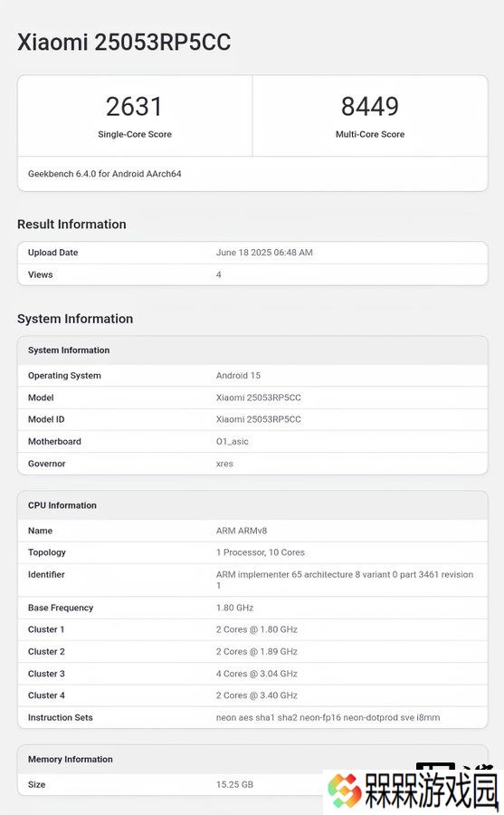Select the 1.80 GHz base frequency value

235,608
